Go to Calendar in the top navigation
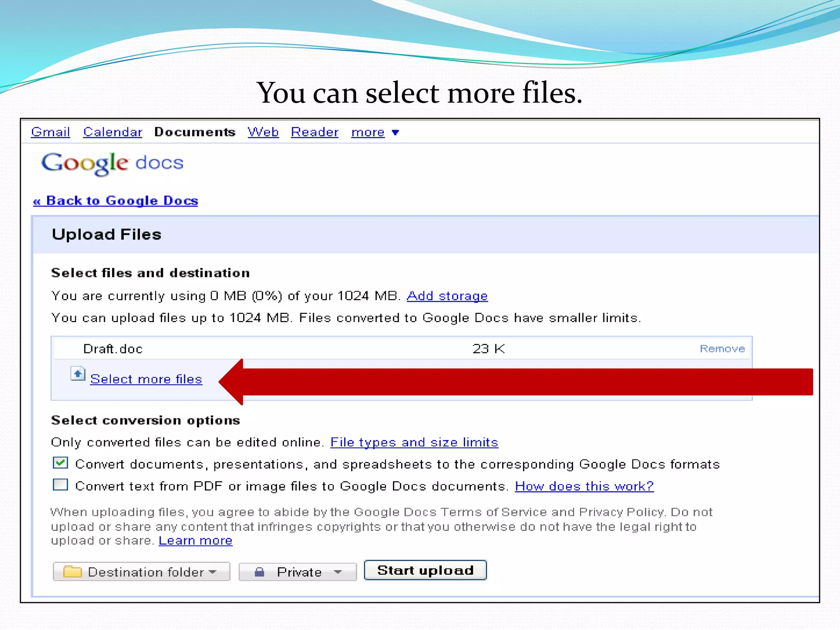The height and width of the screenshot is (630, 840). 112,132
